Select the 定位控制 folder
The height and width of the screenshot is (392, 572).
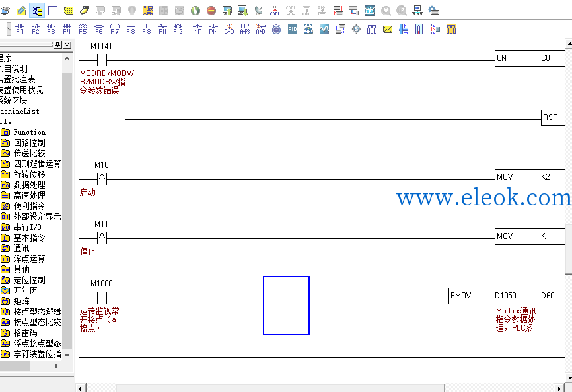tap(29, 280)
